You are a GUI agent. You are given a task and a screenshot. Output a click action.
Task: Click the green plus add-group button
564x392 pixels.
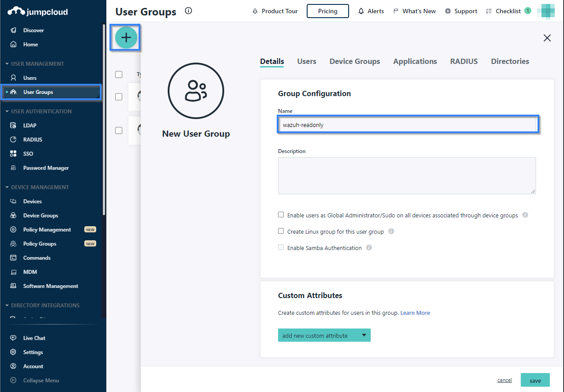[126, 37]
